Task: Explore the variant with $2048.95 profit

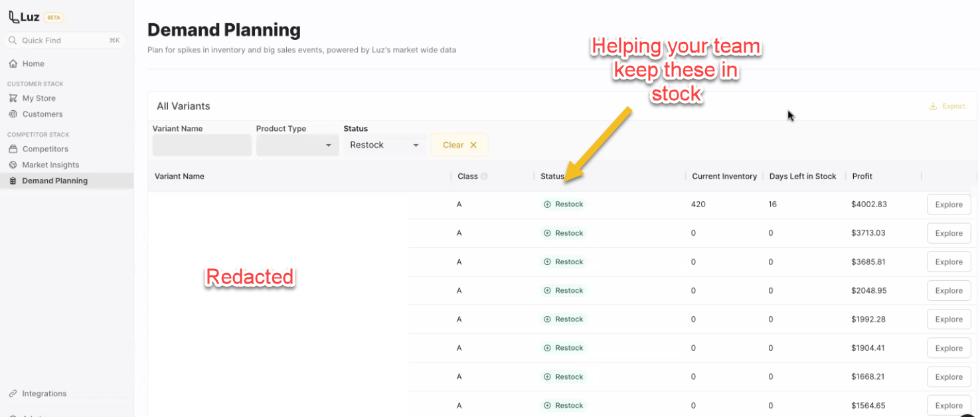Action: coord(948,291)
